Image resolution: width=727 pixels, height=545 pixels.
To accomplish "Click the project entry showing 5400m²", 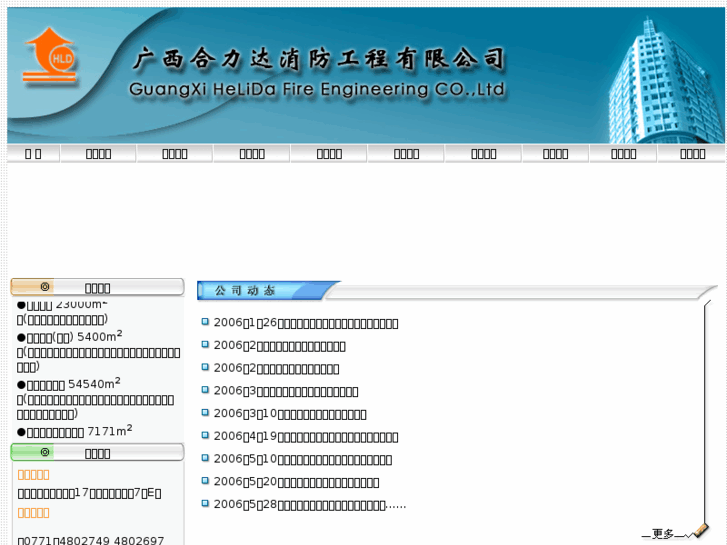I will click(70, 336).
